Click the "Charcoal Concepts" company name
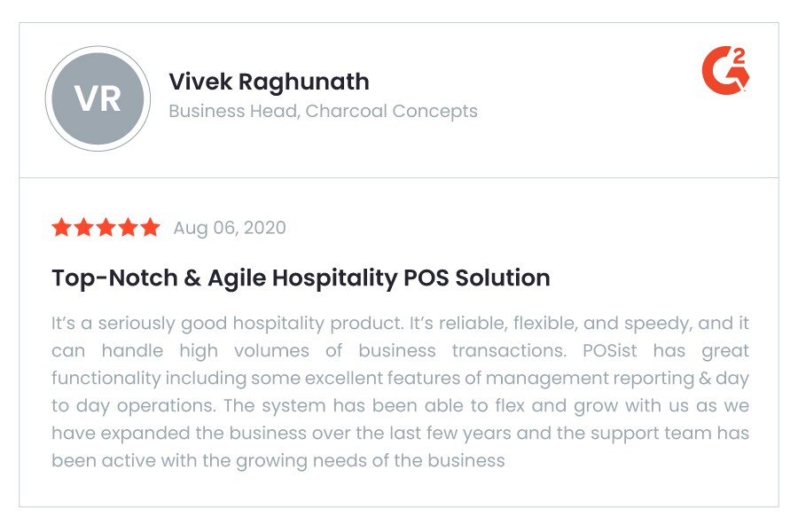The width and height of the screenshot is (798, 532). coord(391,112)
